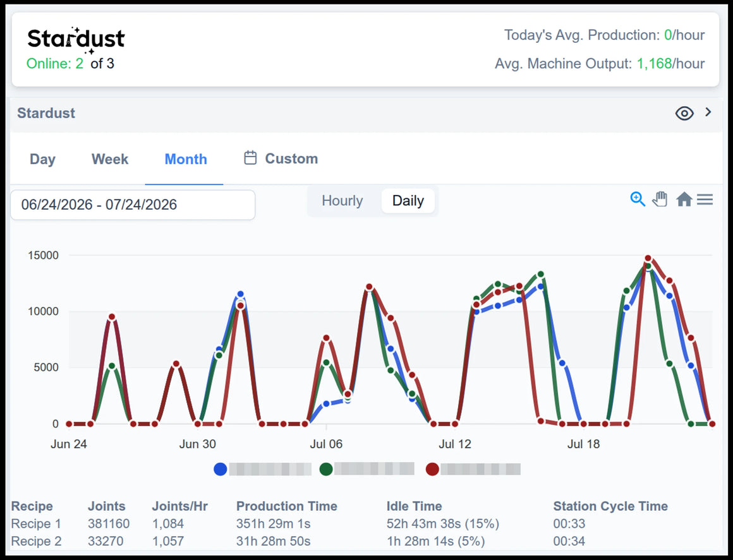The image size is (733, 560).
Task: Toggle the red legend series
Action: [x=432, y=469]
